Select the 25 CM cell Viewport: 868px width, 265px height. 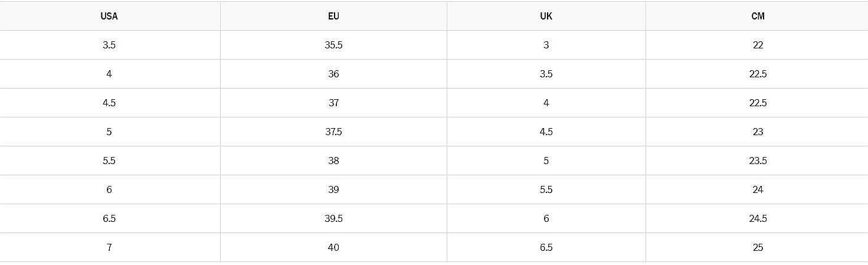click(758, 248)
